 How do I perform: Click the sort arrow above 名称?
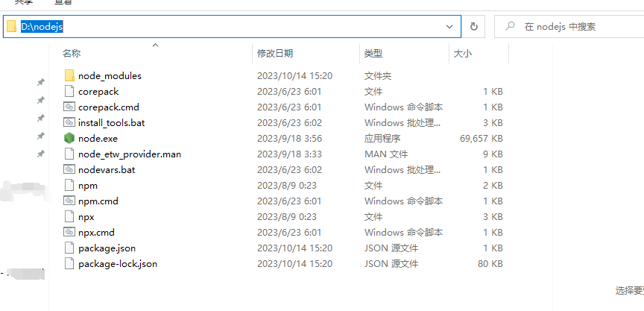click(x=155, y=45)
